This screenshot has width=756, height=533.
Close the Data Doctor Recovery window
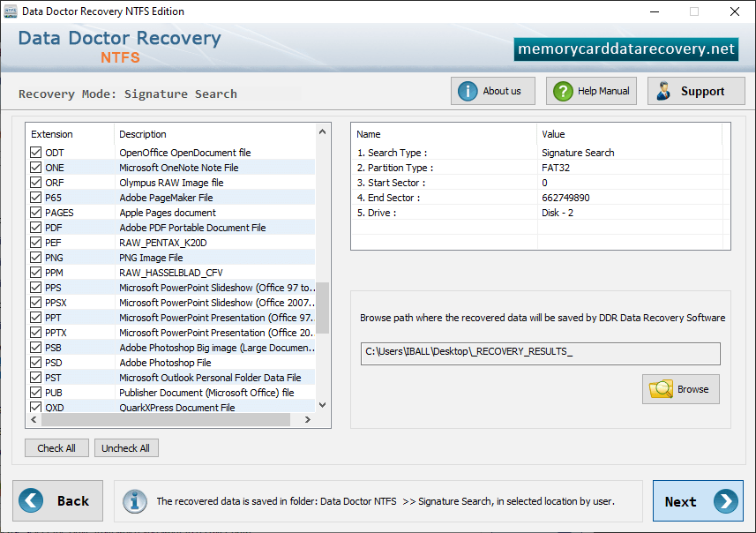734,11
